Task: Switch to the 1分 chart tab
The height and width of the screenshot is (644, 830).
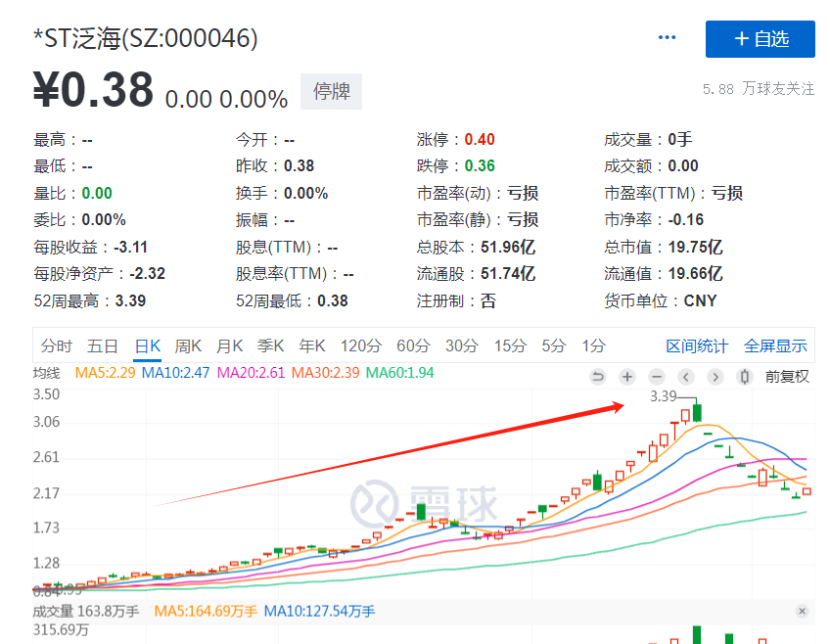Action: tap(594, 346)
